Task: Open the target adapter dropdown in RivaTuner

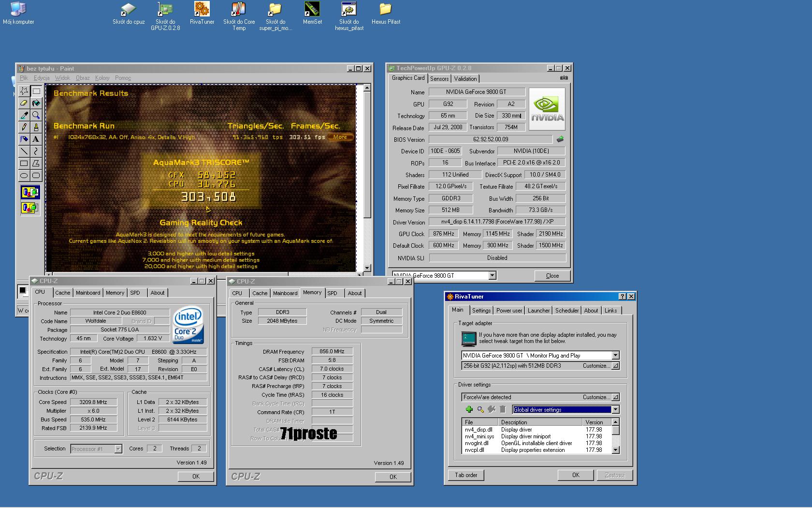Action: click(615, 356)
